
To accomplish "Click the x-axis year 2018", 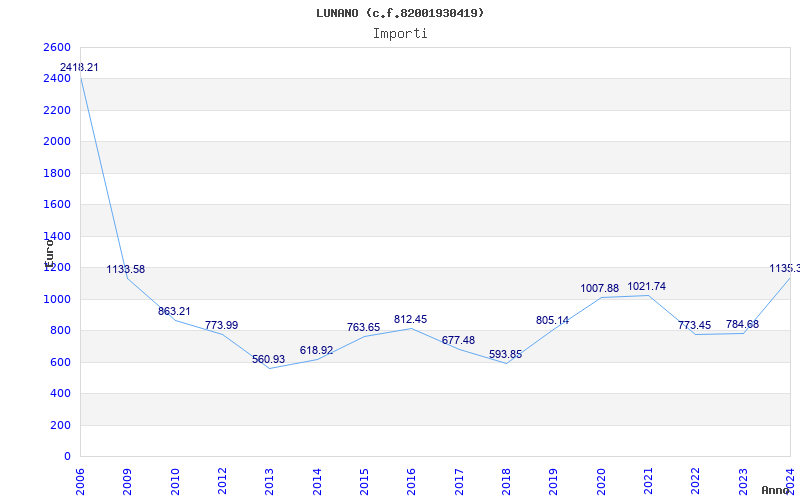I will (506, 481).
